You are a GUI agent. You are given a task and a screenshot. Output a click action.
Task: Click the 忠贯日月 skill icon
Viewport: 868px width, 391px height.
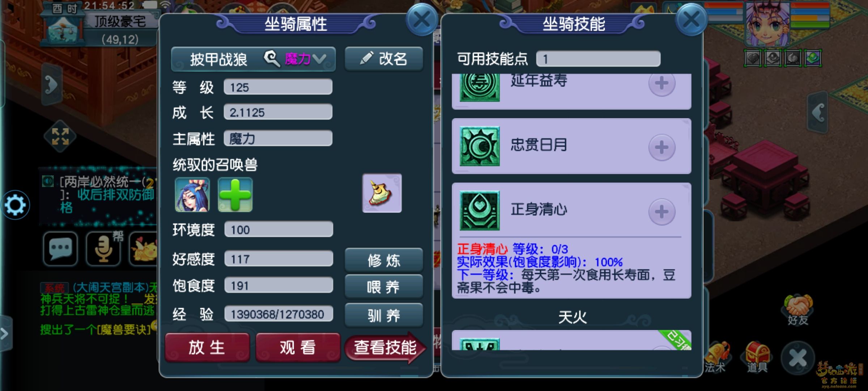pyautogui.click(x=480, y=146)
